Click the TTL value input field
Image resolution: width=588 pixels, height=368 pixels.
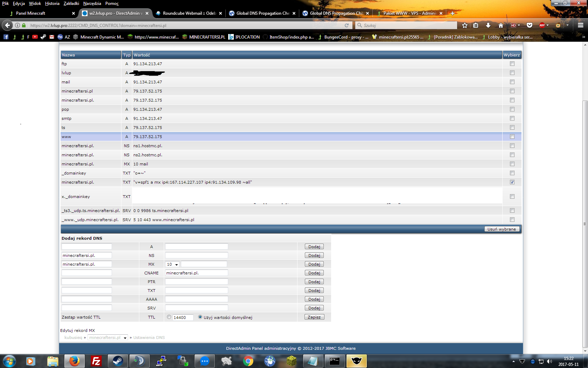tap(183, 317)
